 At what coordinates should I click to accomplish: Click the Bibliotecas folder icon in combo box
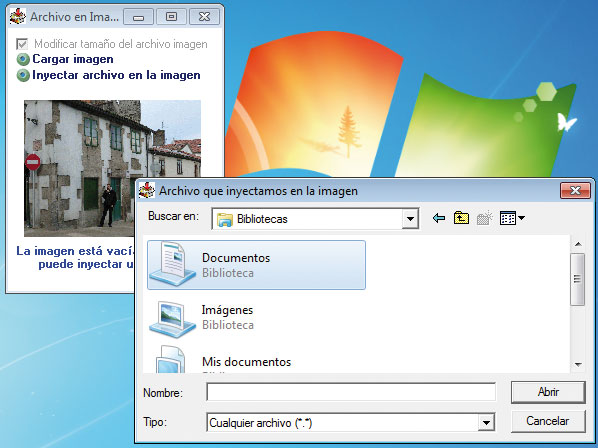click(x=225, y=220)
